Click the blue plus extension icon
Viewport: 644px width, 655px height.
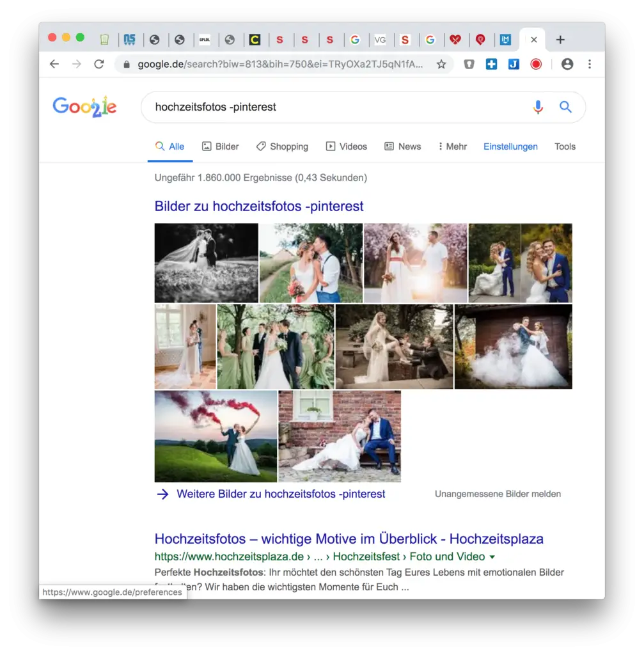click(491, 64)
